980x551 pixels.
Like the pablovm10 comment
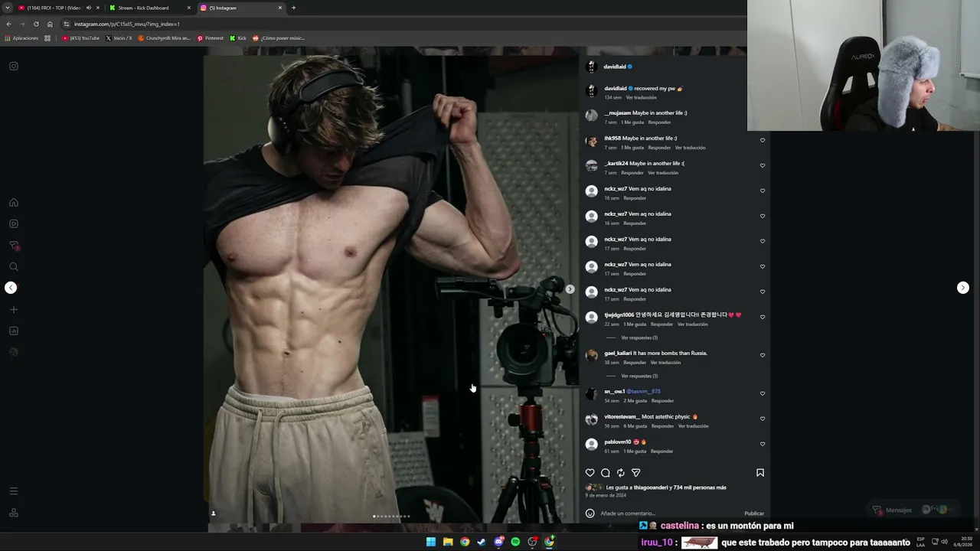tap(763, 444)
